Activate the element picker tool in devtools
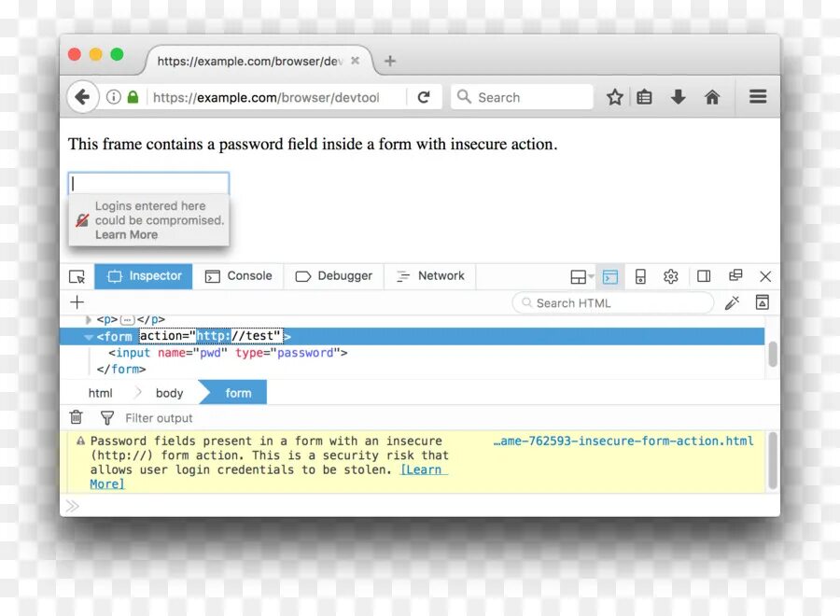 (x=77, y=276)
